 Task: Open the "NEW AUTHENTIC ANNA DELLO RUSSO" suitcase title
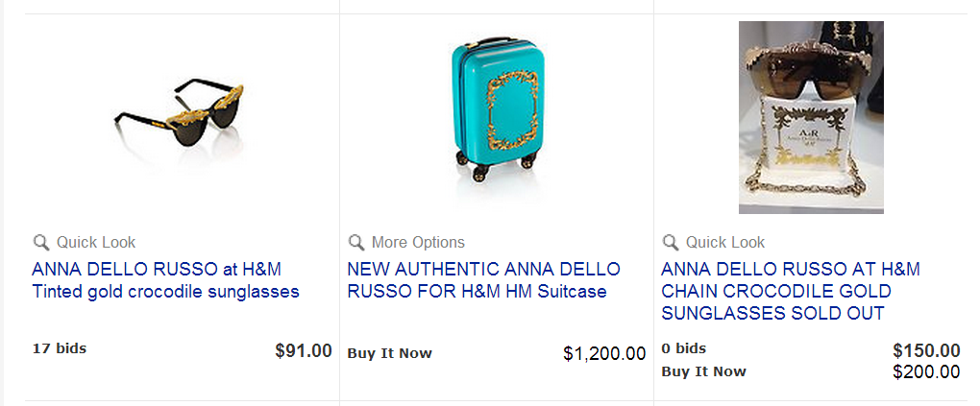(x=483, y=280)
